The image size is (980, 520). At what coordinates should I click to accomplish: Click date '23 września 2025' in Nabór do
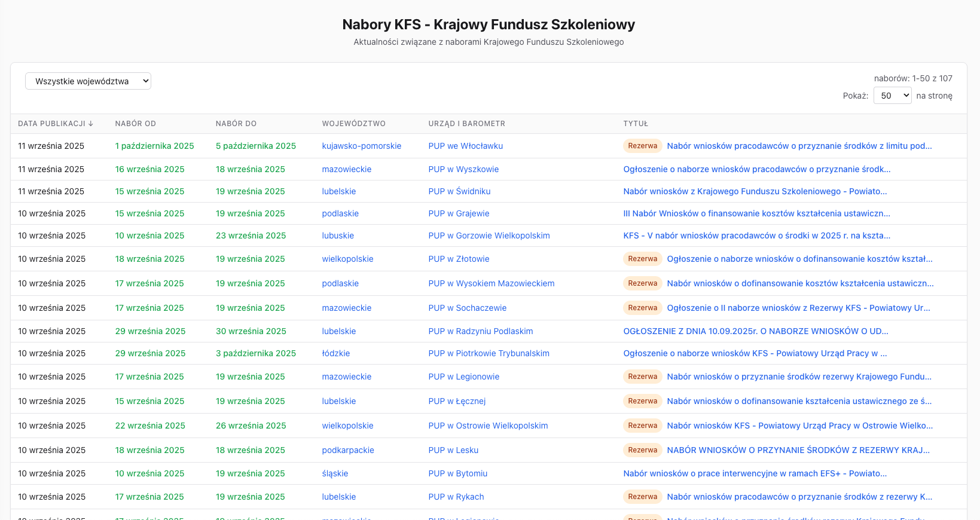tap(251, 235)
